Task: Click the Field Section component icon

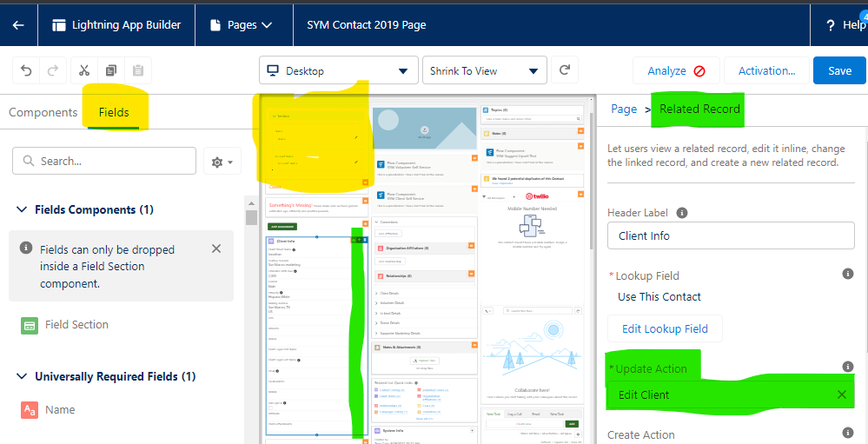Action: [30, 325]
